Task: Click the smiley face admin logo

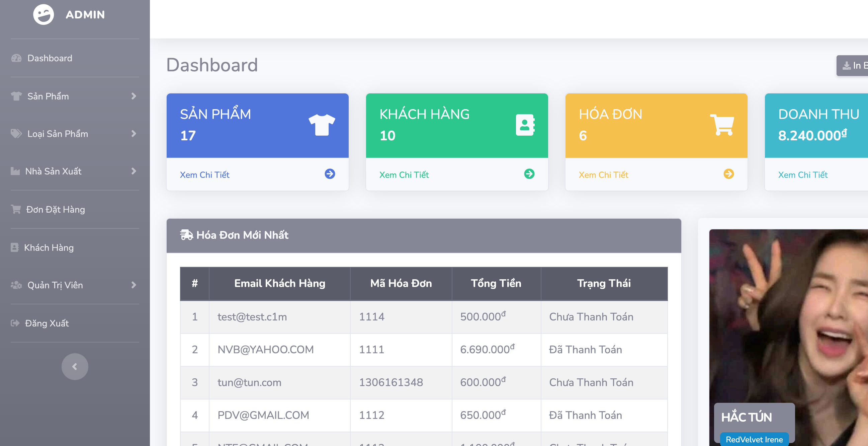Action: tap(44, 14)
